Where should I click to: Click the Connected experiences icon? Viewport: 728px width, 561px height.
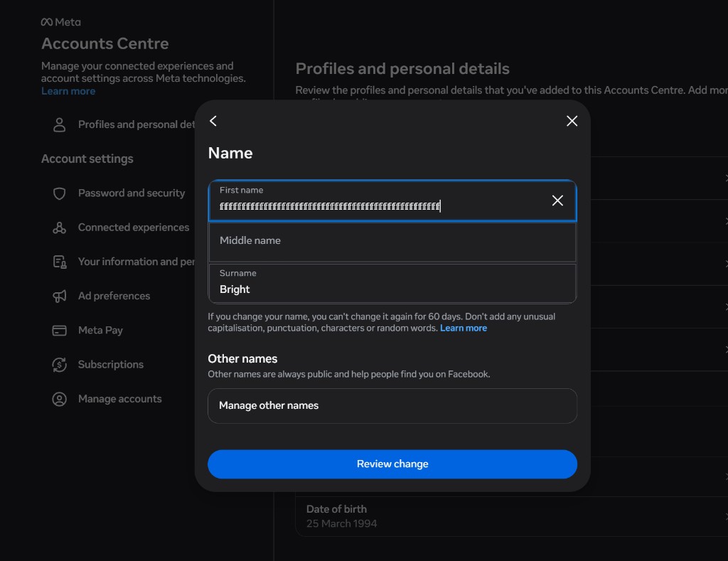60,228
